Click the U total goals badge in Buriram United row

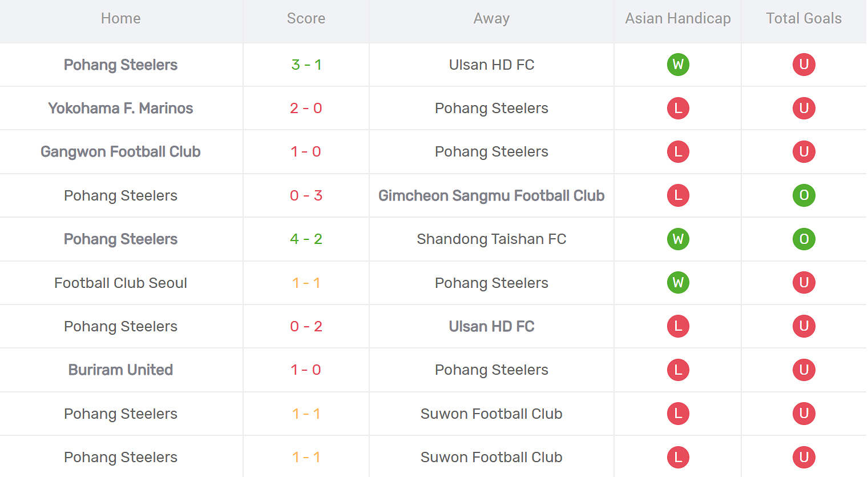[804, 370]
